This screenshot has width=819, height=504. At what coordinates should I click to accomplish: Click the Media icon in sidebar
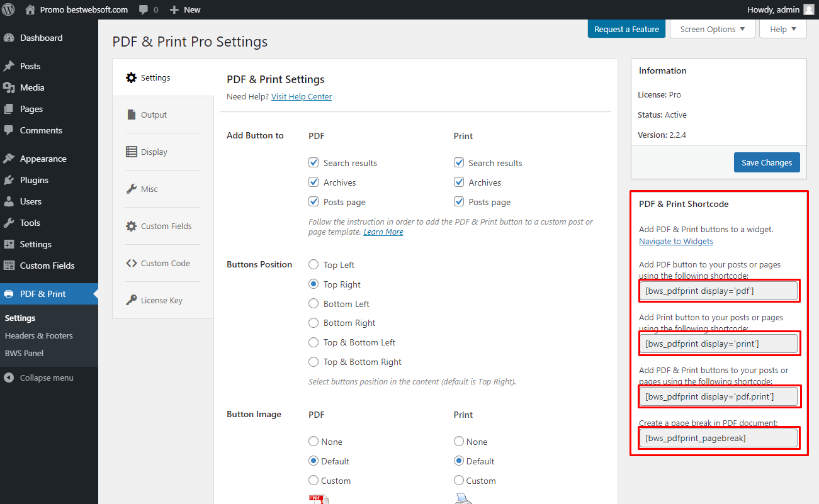(9, 87)
